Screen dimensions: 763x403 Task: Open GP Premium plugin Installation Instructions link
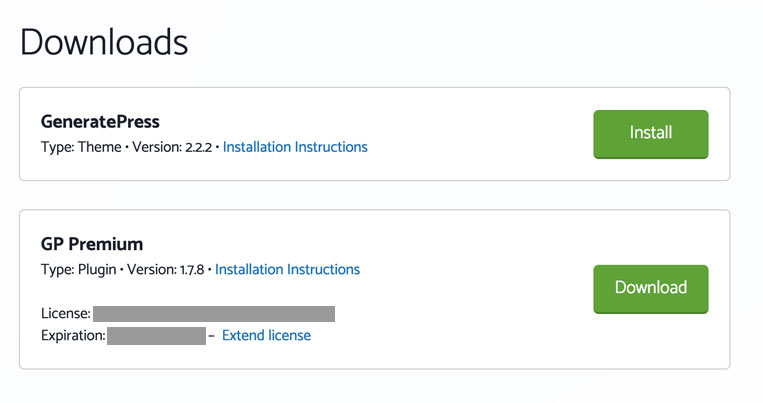(x=287, y=269)
